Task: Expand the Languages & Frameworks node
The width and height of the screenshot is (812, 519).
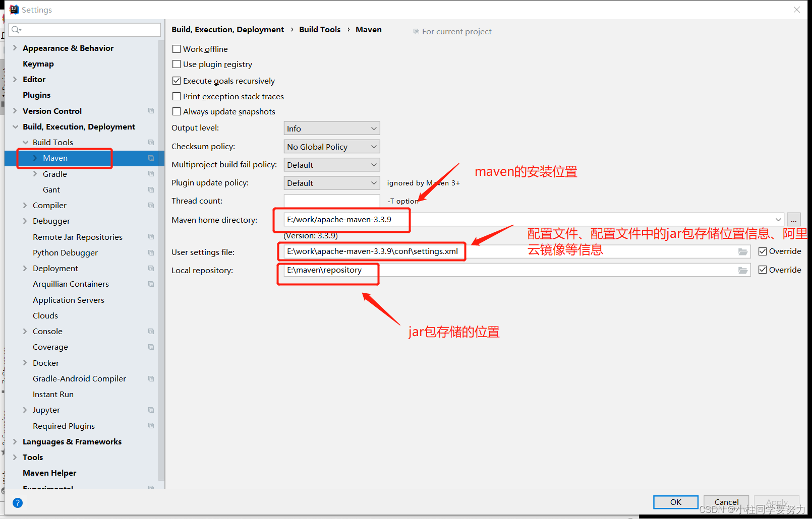Action: 15,441
